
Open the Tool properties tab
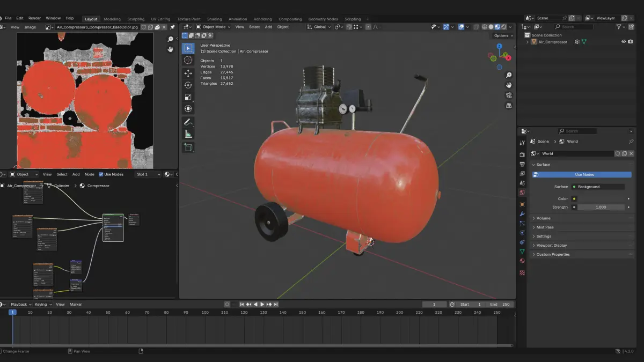(x=522, y=143)
